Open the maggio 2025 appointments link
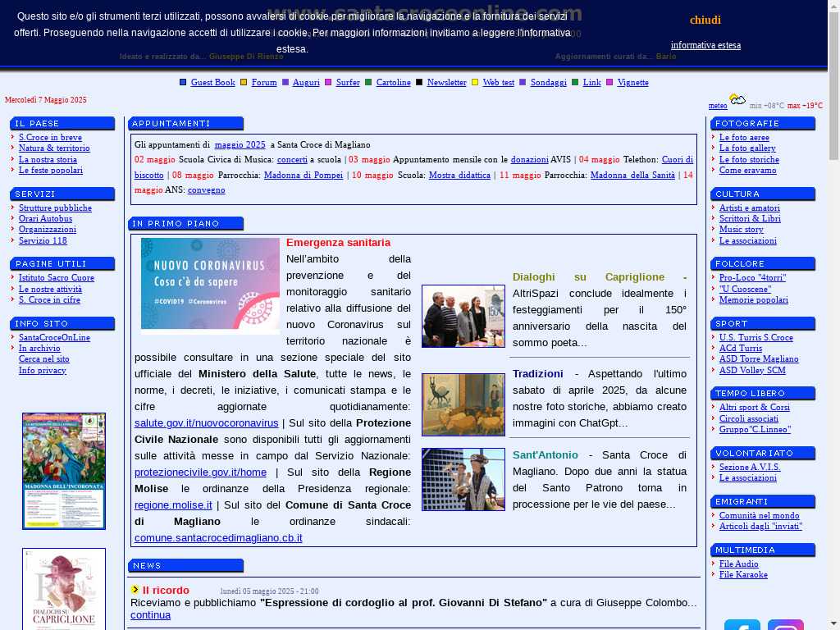Viewport: 840px width, 630px height. pos(240,144)
